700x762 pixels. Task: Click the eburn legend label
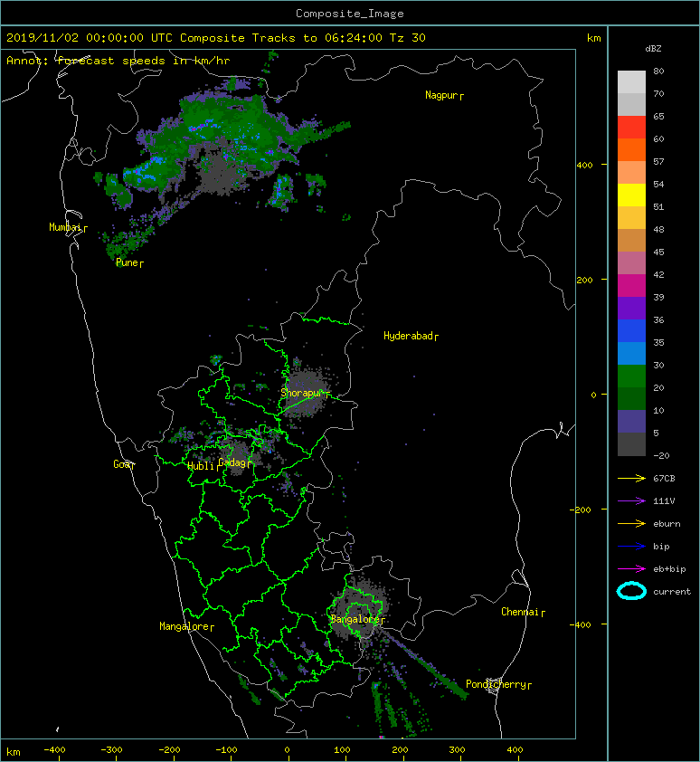coord(667,524)
